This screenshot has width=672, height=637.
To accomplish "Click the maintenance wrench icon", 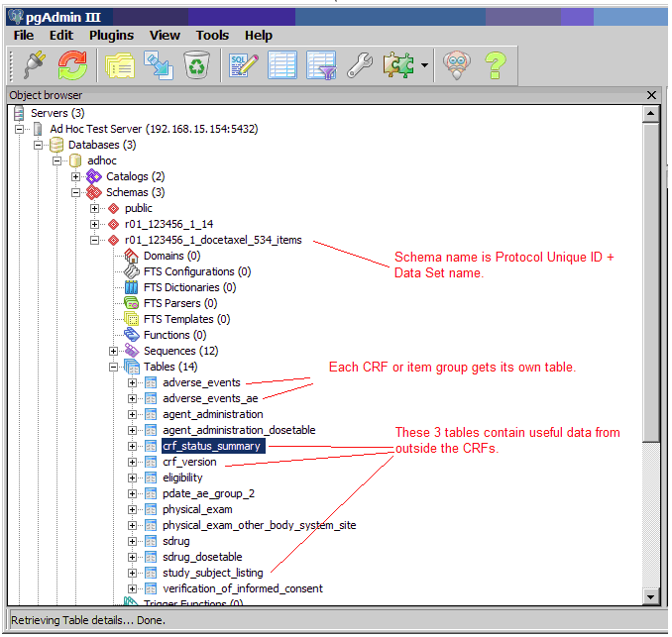I will tap(359, 65).
